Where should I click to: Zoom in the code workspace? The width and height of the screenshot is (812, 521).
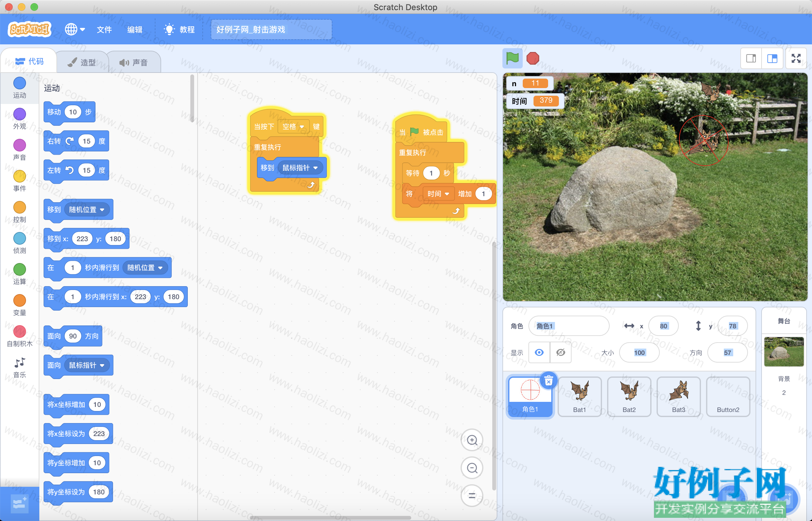point(472,440)
